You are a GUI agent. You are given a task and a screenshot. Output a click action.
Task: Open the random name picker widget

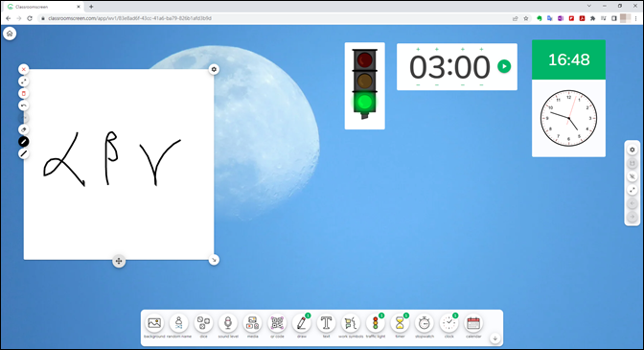(178, 323)
